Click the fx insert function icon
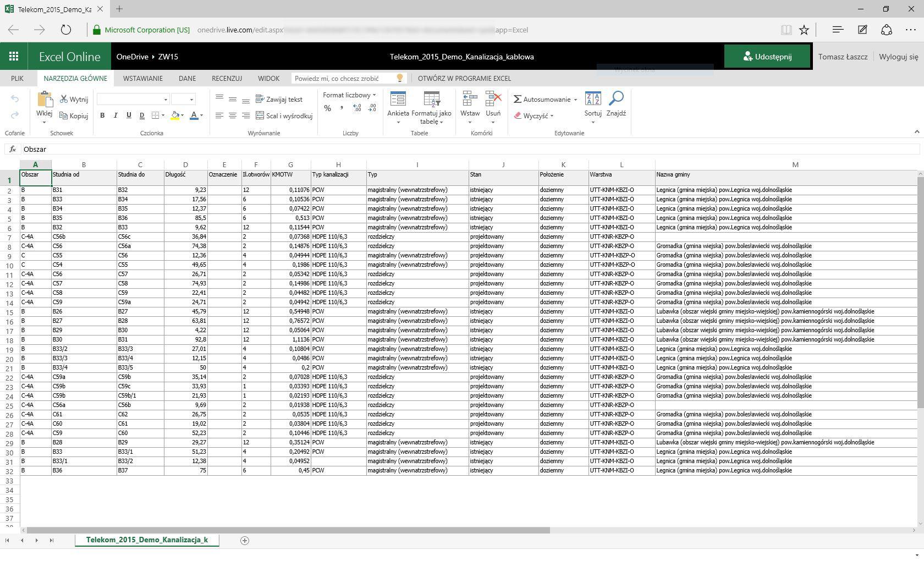This screenshot has height=561, width=924. click(13, 149)
